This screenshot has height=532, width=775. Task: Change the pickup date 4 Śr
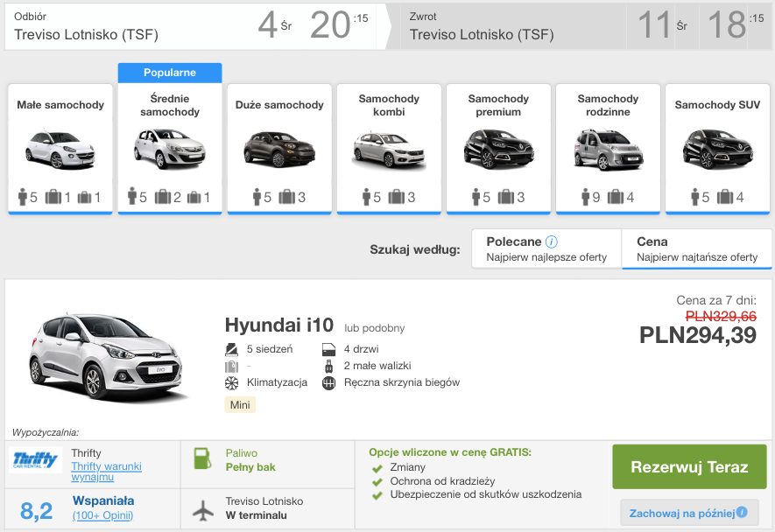click(275, 24)
